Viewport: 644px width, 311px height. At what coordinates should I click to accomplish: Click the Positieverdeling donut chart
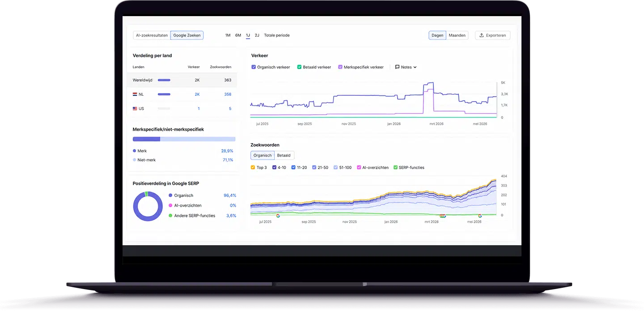point(148,206)
